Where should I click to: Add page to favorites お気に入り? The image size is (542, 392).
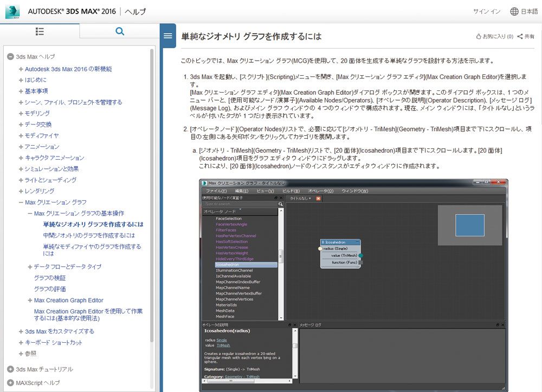(x=494, y=36)
